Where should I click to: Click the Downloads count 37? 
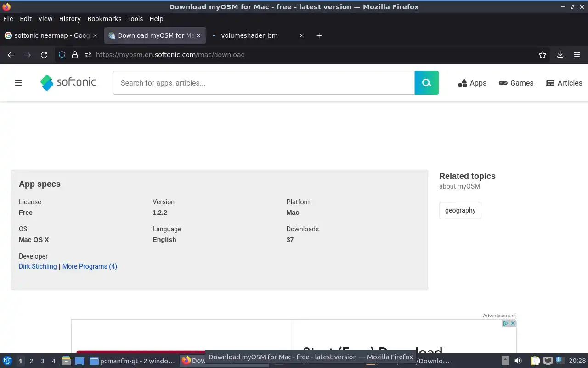coord(290,240)
